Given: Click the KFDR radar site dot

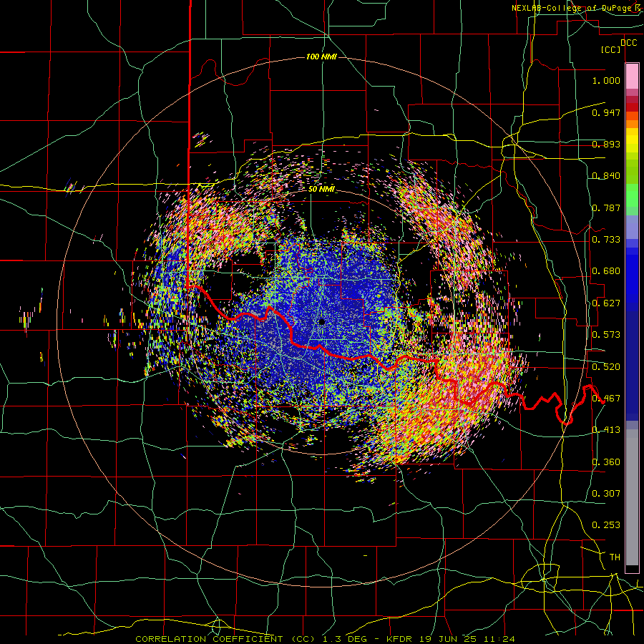Looking at the screenshot, I should [x=321, y=321].
